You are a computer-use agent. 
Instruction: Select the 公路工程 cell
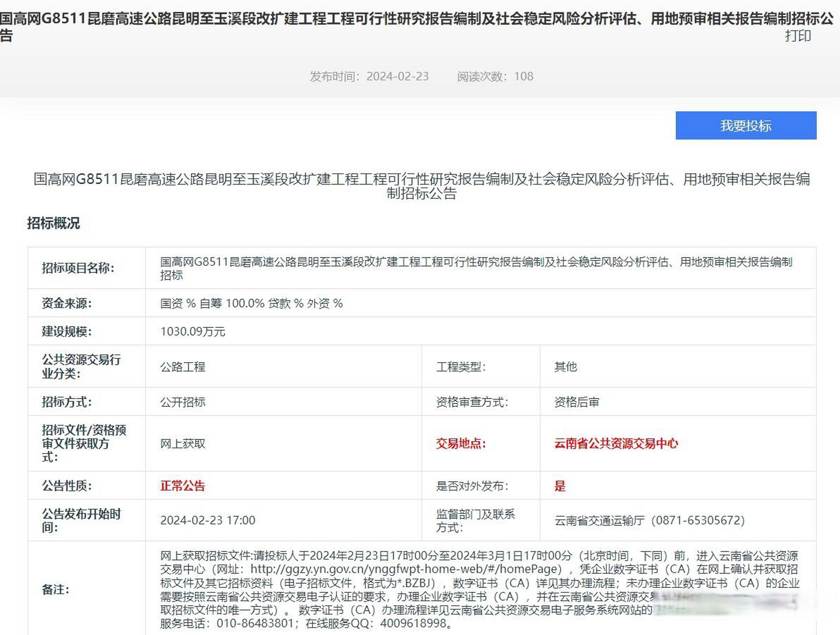click(x=283, y=367)
